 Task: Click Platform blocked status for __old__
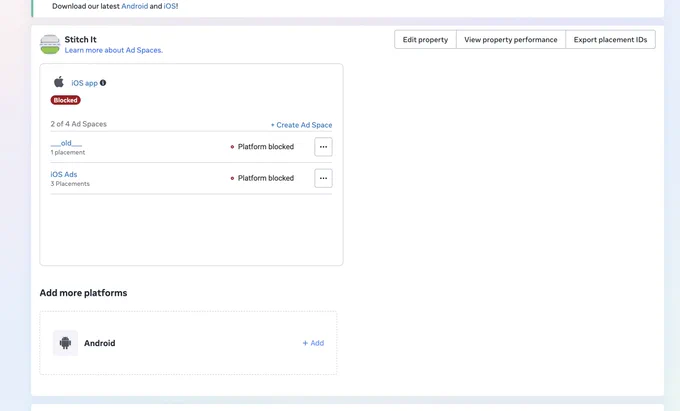pos(262,147)
